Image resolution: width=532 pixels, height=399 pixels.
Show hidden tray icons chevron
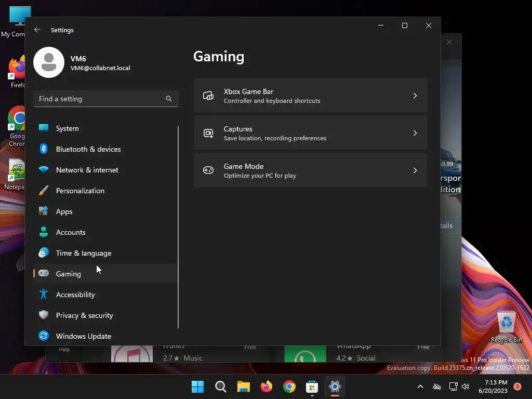pyautogui.click(x=420, y=387)
